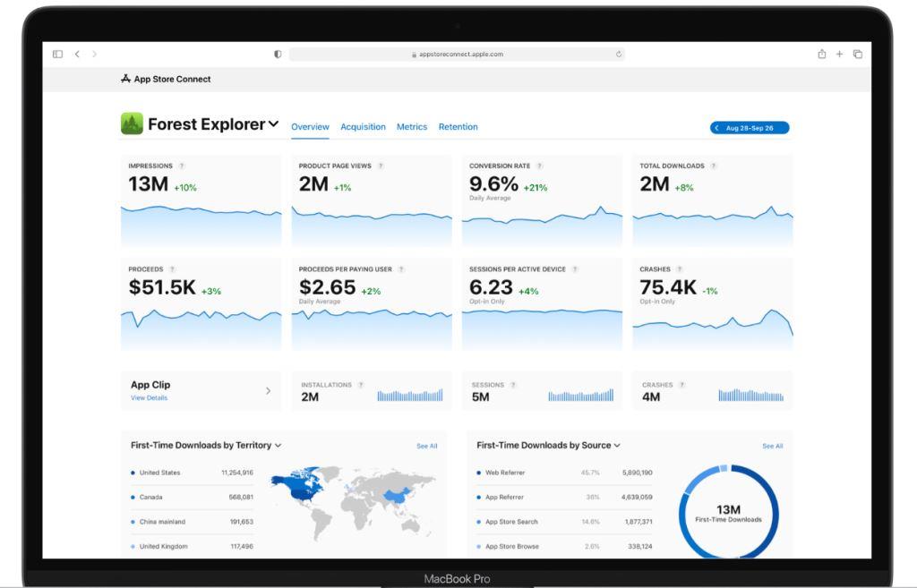The width and height of the screenshot is (917, 588).
Task: Select the Forest Explorer app icon
Action: 133,124
